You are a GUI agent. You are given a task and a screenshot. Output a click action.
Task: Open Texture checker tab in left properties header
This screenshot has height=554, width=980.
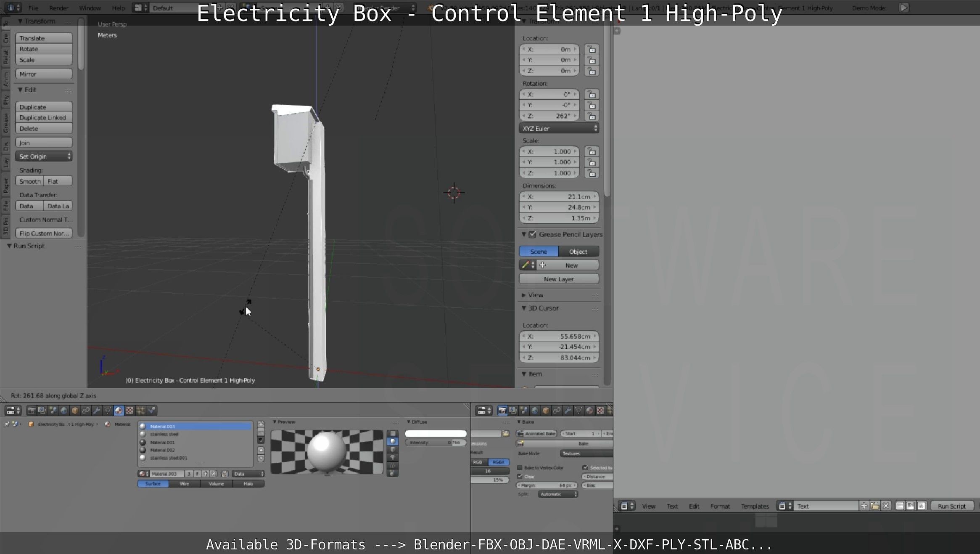(129, 411)
